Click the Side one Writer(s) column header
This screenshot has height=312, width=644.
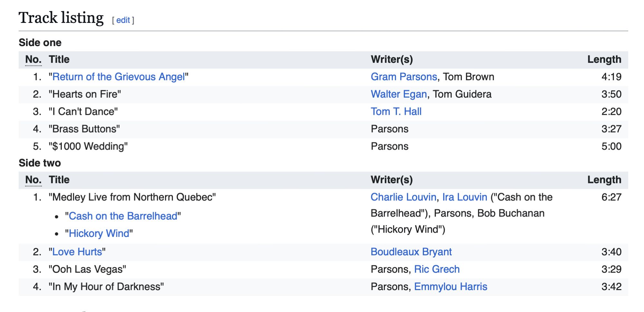[392, 59]
